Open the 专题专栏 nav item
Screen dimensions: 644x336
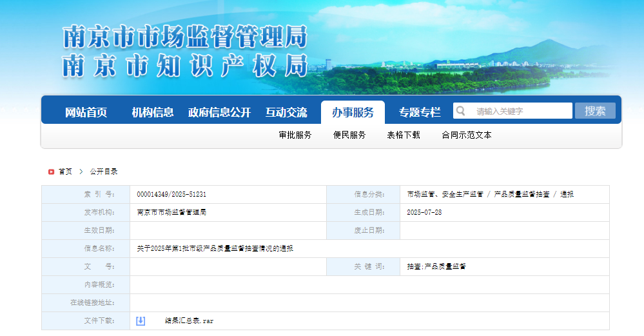pyautogui.click(x=419, y=112)
